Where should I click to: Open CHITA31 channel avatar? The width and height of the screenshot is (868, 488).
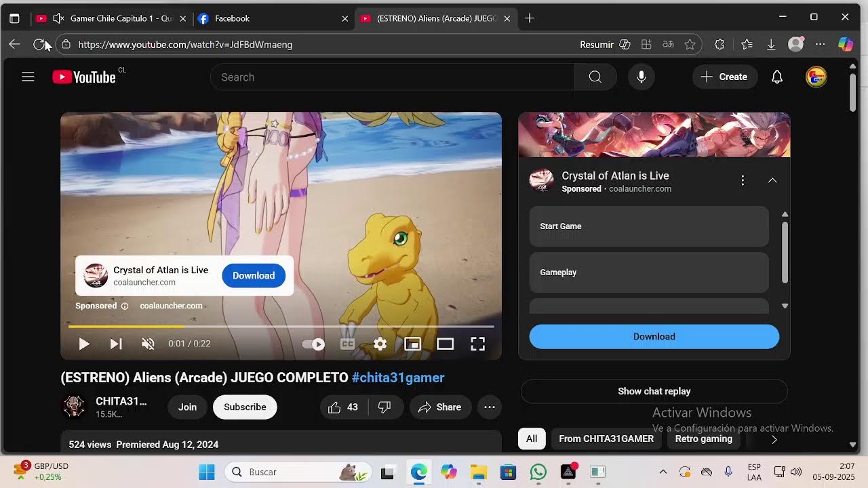pyautogui.click(x=74, y=407)
